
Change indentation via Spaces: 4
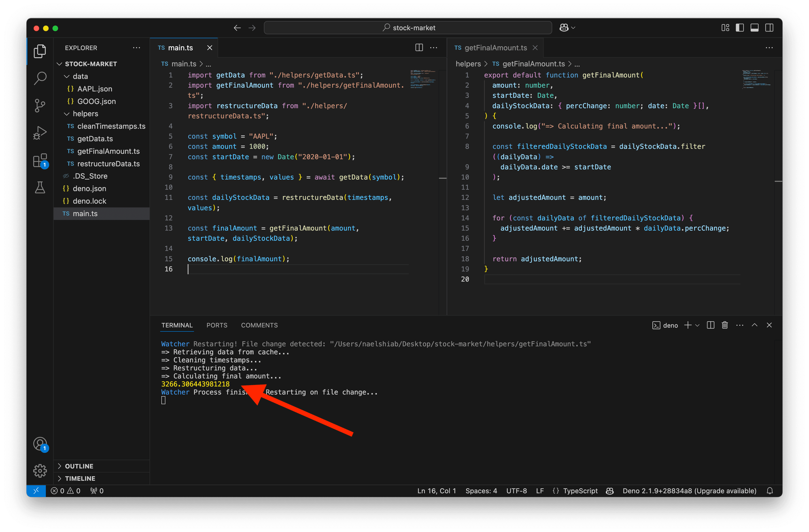click(x=481, y=490)
